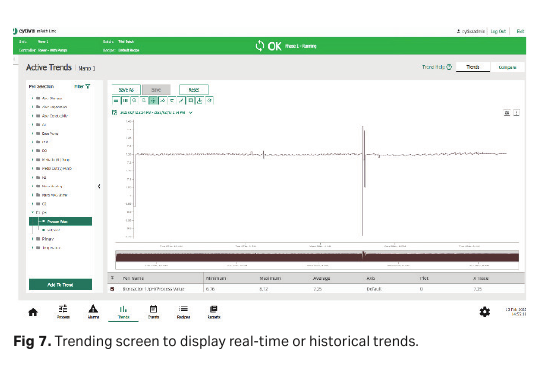535x385 pixels.
Task: Click the Log Out link
Action: (498, 31)
